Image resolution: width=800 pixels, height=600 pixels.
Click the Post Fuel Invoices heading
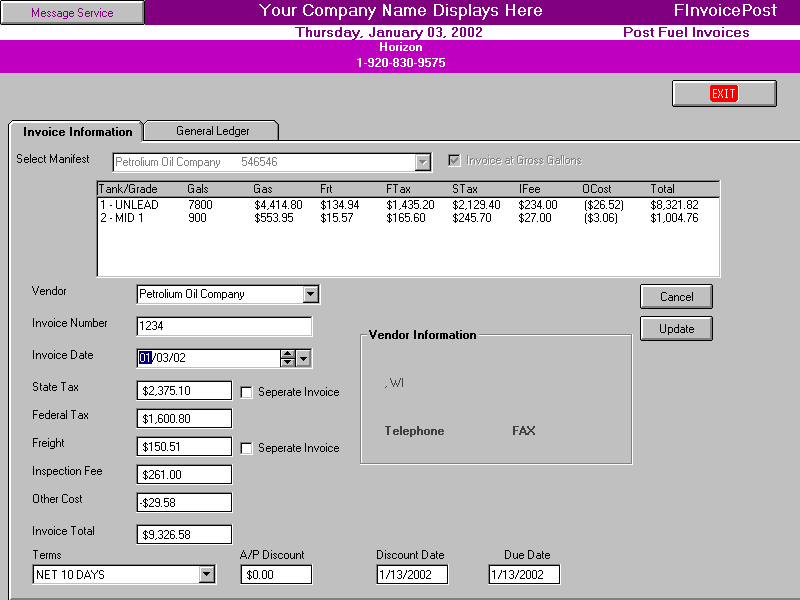coord(686,33)
